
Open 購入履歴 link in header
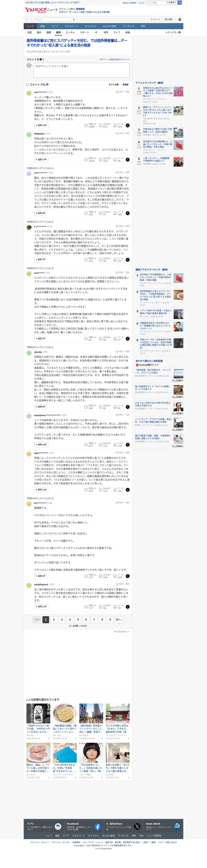tap(169, 20)
